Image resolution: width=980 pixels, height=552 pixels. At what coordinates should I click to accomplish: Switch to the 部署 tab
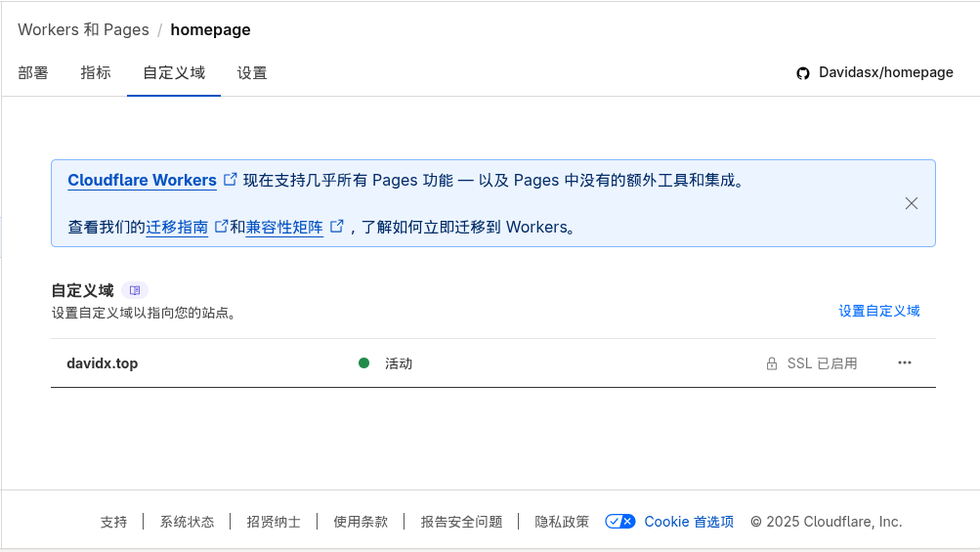pyautogui.click(x=33, y=73)
